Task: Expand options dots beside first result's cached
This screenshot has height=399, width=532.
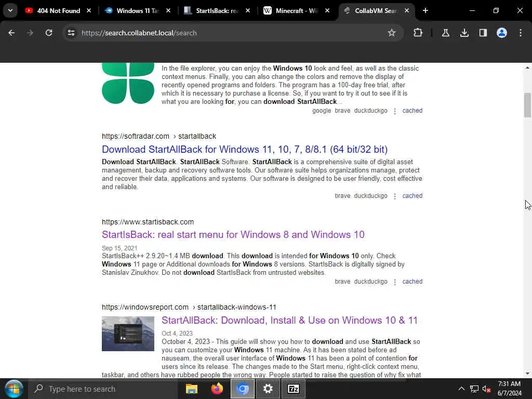Action: [395, 111]
